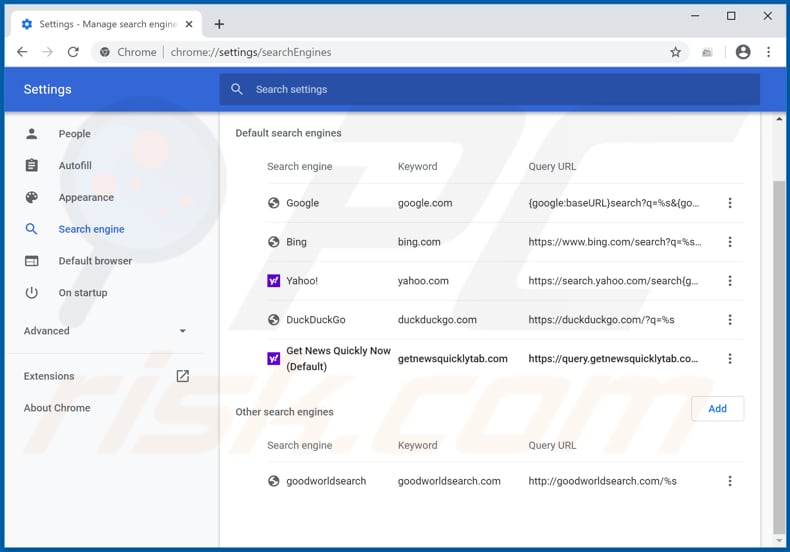Open the Extensions link
790x552 pixels.
[x=49, y=376]
